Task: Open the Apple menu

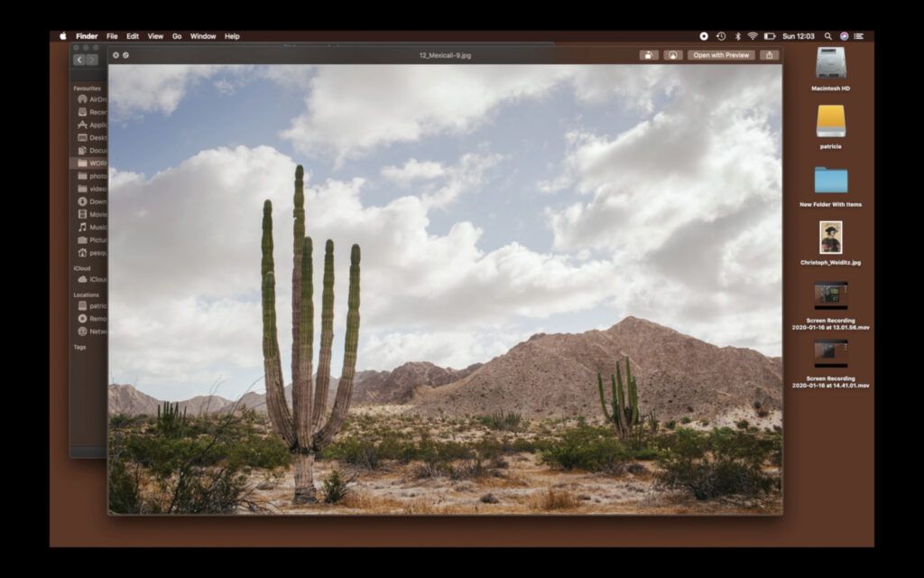Action: [x=63, y=36]
